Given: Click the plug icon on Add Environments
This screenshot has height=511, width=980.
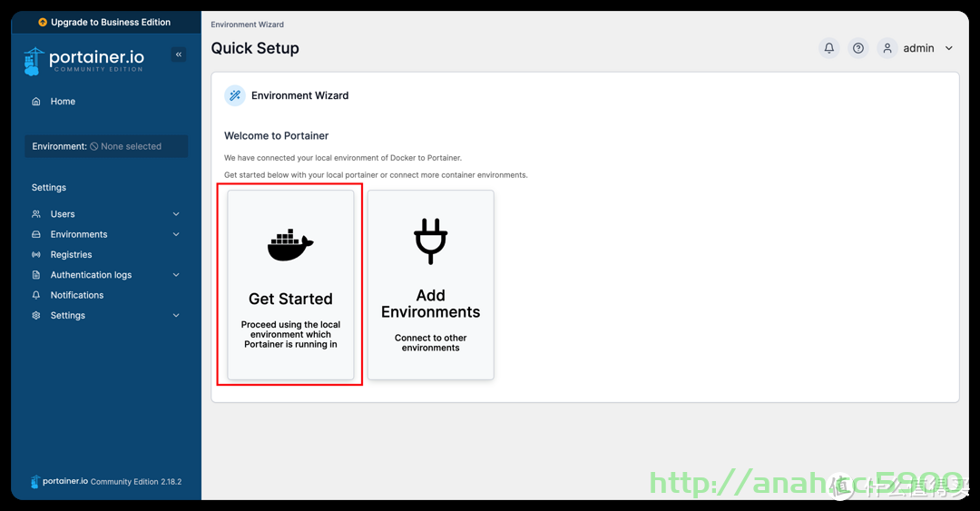Looking at the screenshot, I should point(431,241).
